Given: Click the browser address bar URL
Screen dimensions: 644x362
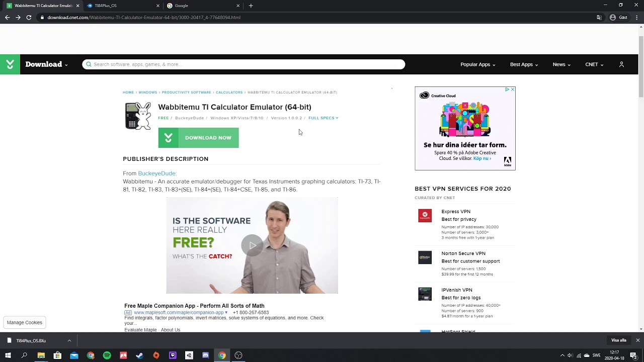Looking at the screenshot, I should point(144,17).
